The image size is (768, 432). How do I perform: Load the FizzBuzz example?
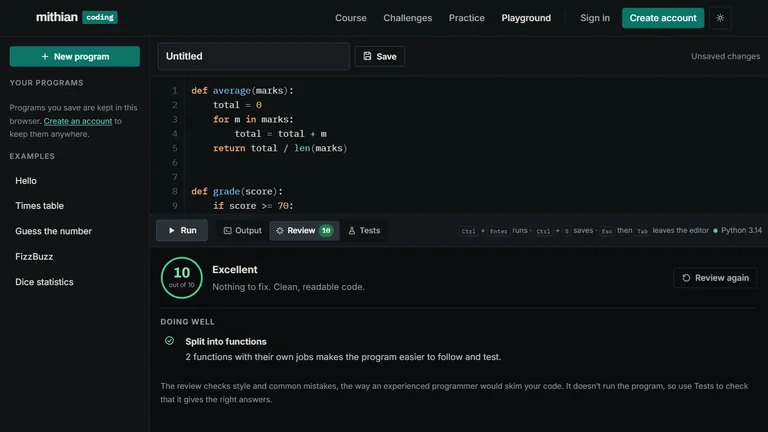click(x=34, y=257)
